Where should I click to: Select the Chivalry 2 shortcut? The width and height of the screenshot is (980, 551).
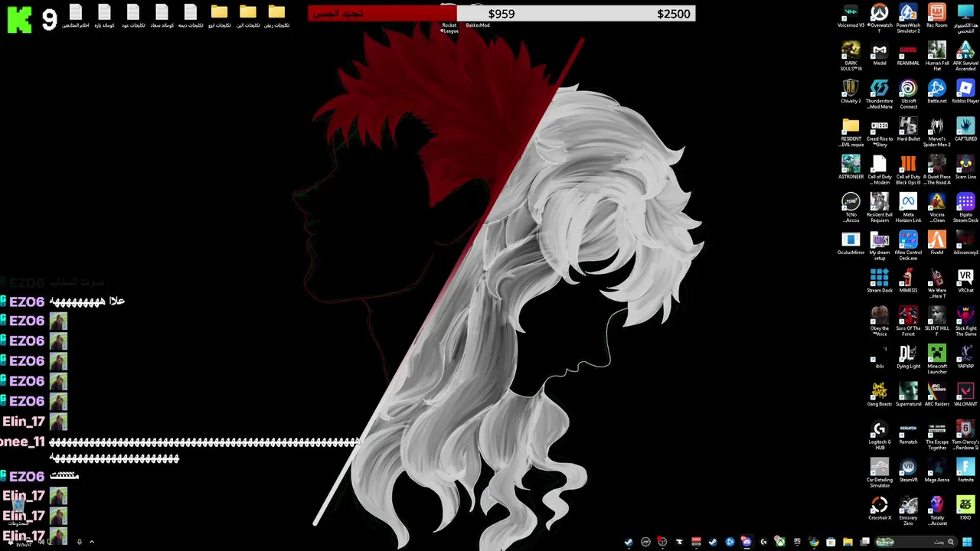point(851,92)
